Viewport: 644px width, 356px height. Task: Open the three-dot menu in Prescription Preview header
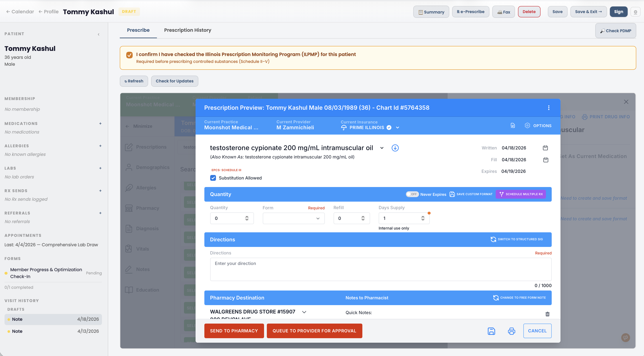click(x=549, y=108)
